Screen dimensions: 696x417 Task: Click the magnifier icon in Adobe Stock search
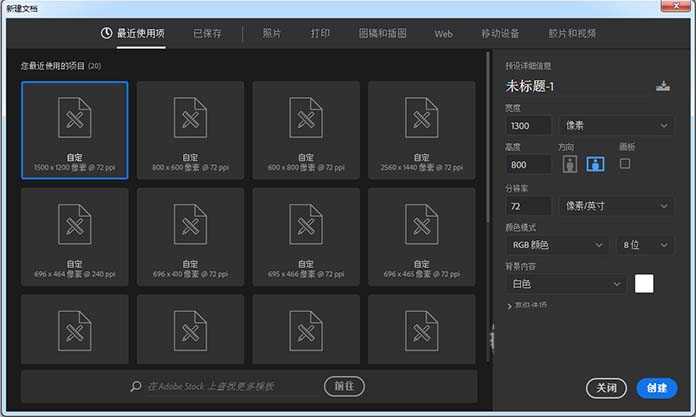[136, 386]
